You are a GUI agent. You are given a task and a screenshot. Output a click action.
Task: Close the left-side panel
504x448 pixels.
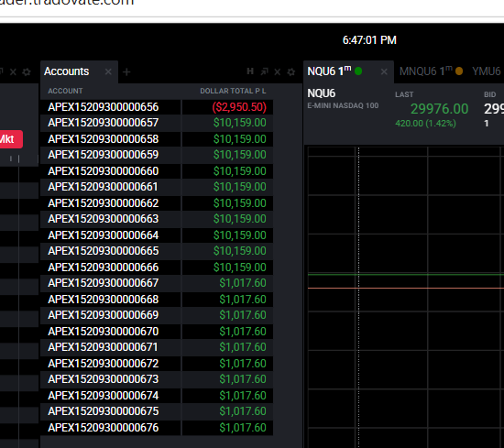coord(13,71)
